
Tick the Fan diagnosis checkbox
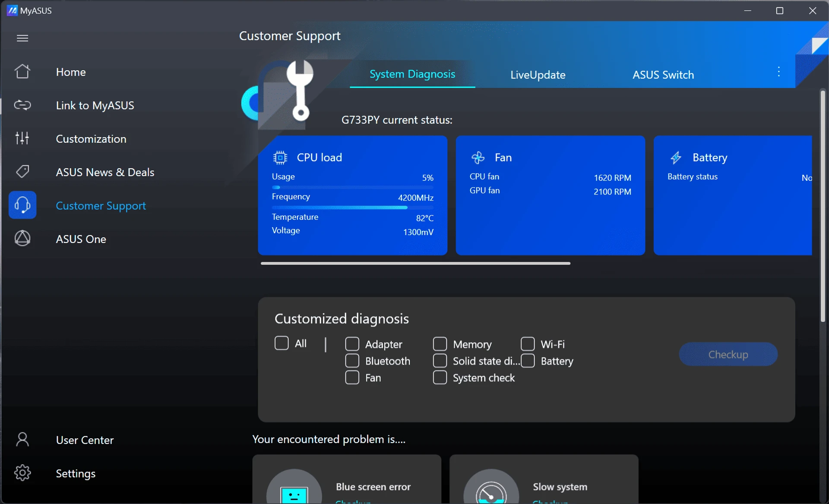352,378
